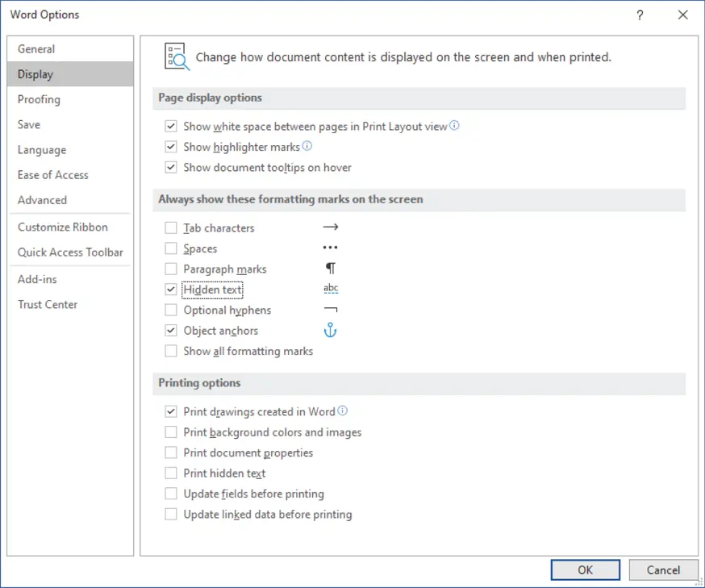The image size is (705, 588).
Task: Open the Add-ins category
Action: coord(70,279)
